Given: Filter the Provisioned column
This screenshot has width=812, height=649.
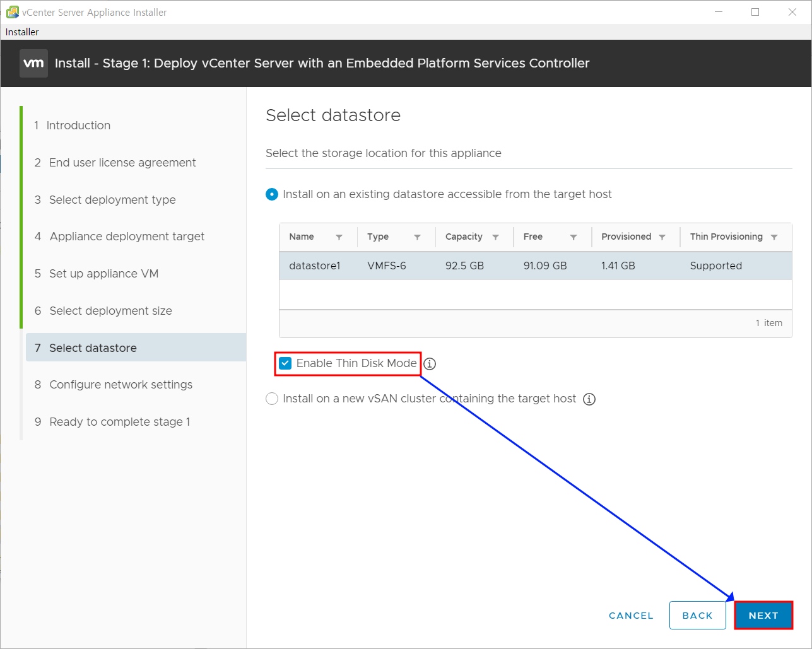Looking at the screenshot, I should (662, 237).
